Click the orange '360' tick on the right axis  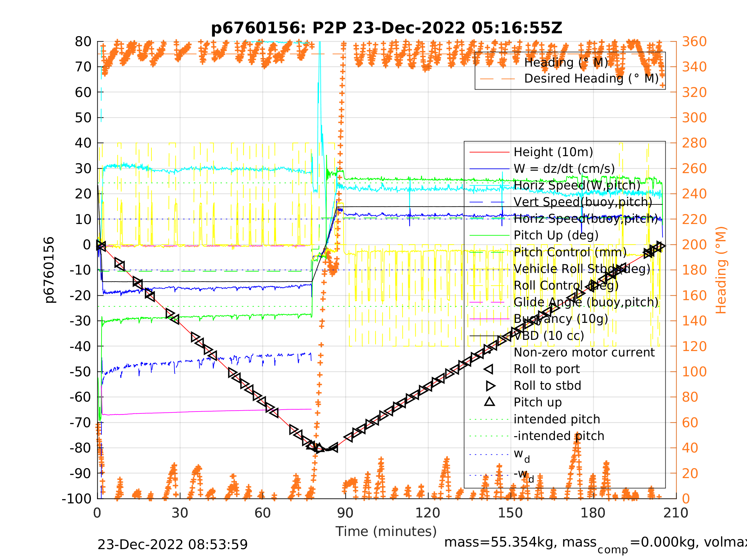(x=694, y=42)
